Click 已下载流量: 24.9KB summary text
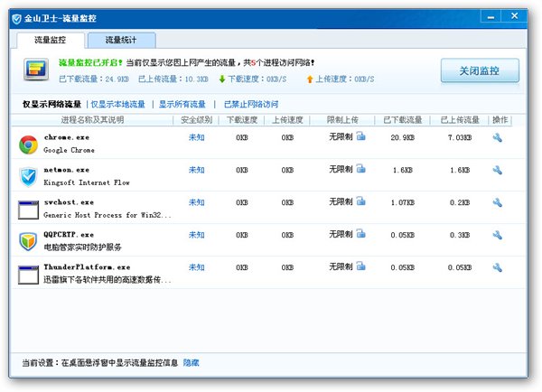Image resolution: width=542 pixels, height=392 pixels. (x=94, y=79)
